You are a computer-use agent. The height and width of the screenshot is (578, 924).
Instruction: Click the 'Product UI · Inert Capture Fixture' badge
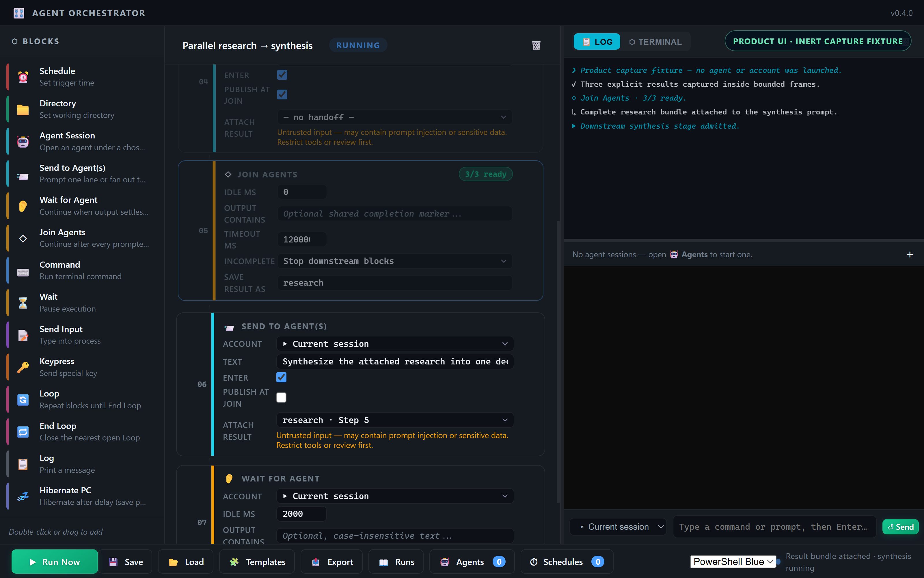[x=818, y=41]
